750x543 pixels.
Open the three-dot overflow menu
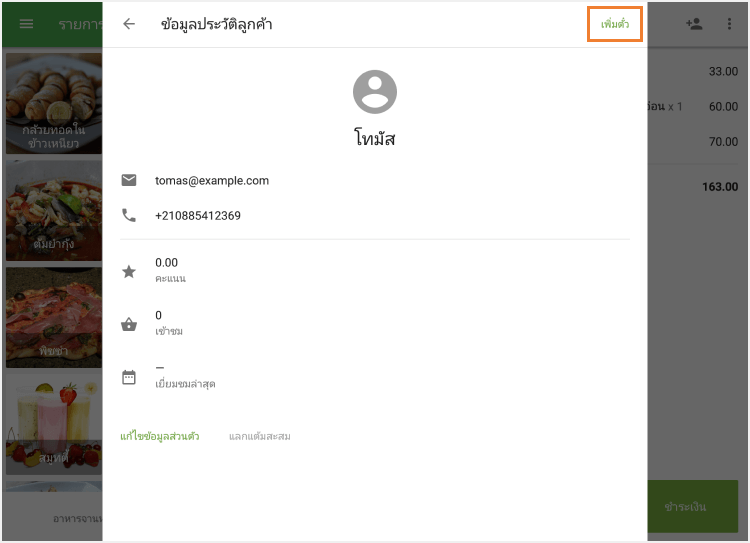(x=729, y=24)
